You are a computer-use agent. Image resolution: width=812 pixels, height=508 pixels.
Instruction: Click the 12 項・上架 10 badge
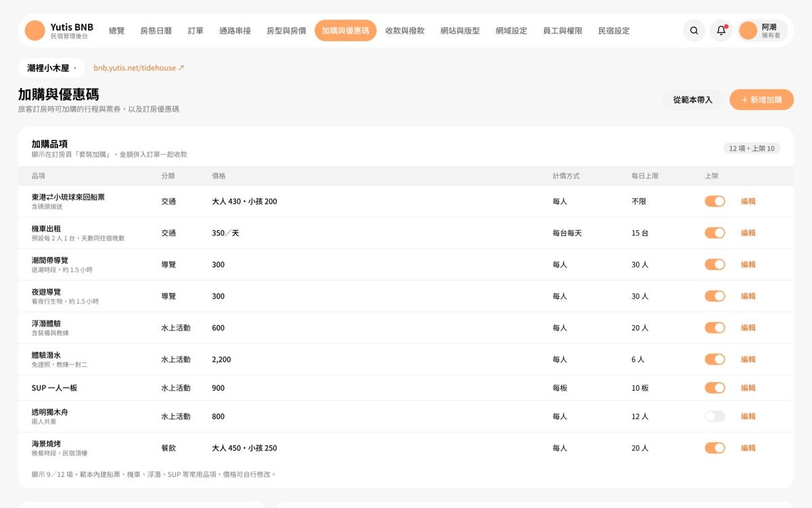tap(751, 148)
